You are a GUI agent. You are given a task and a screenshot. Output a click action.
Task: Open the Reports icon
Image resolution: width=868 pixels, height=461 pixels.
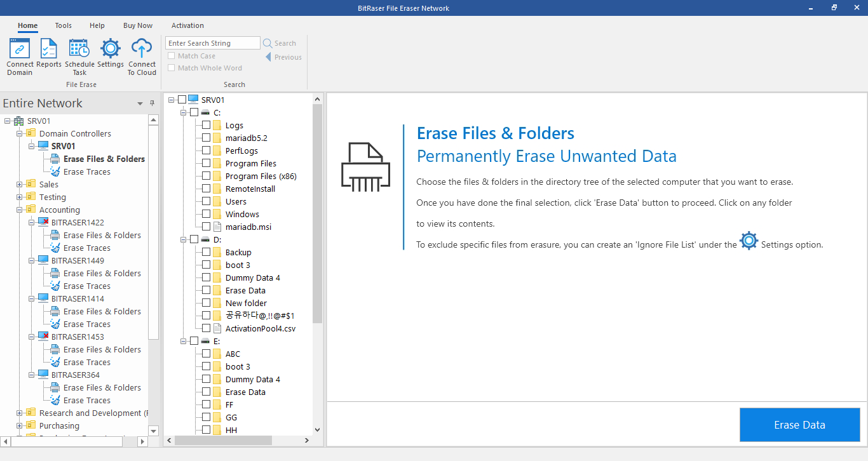(49, 53)
